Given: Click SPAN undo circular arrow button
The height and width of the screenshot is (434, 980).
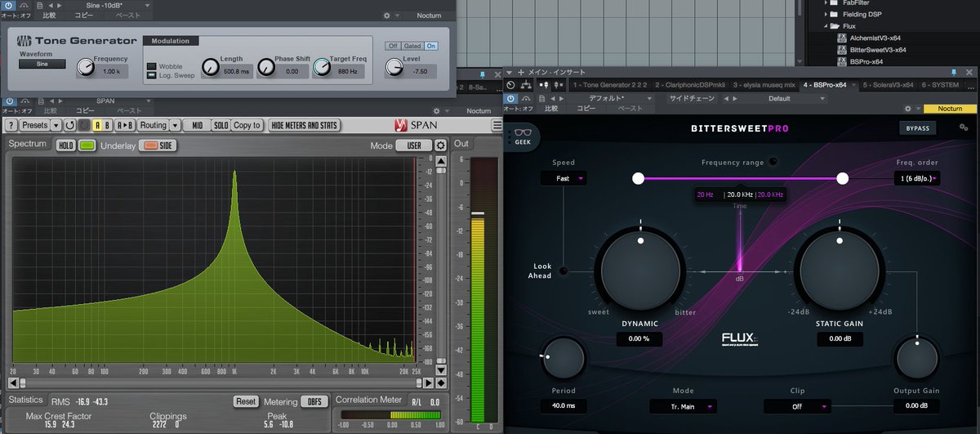Looking at the screenshot, I should click(x=69, y=125).
